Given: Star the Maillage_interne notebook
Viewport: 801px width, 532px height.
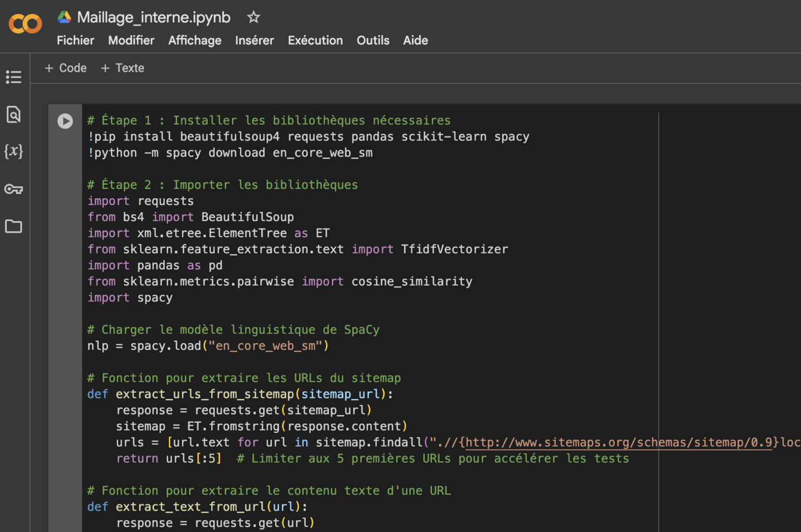Looking at the screenshot, I should [x=253, y=17].
